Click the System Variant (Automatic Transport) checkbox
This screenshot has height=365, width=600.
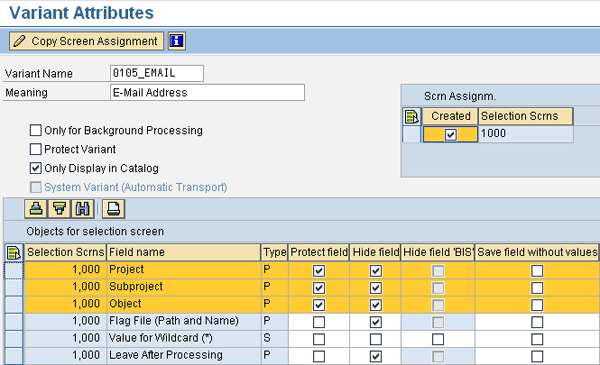click(36, 187)
